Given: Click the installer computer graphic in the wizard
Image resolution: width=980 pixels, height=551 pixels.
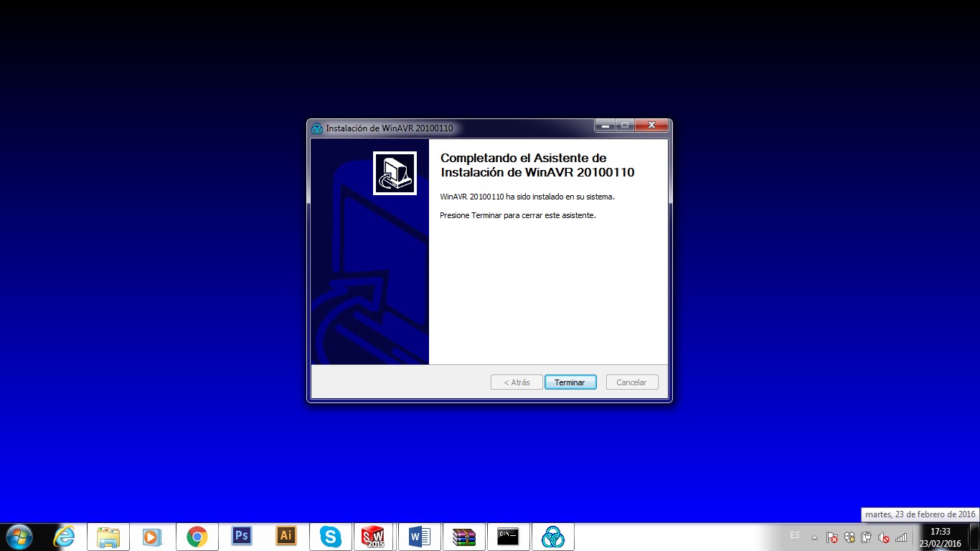Looking at the screenshot, I should tap(395, 173).
